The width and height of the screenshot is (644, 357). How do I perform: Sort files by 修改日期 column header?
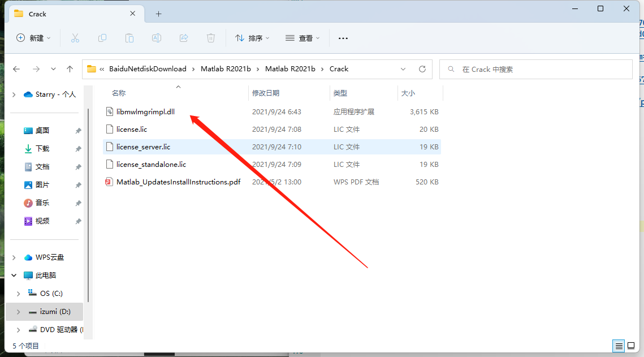tap(266, 93)
